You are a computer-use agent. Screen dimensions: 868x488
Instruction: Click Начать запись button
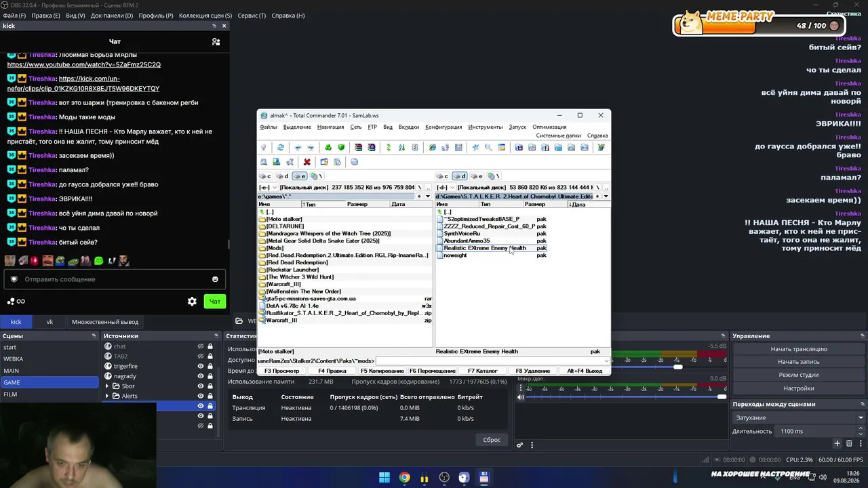coord(799,362)
